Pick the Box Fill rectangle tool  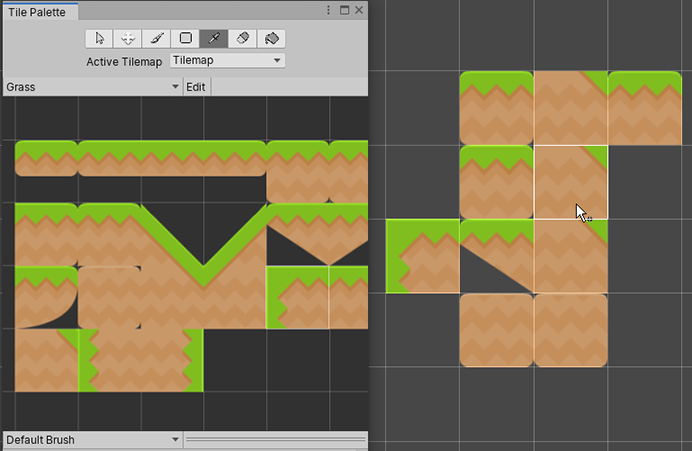coord(185,38)
